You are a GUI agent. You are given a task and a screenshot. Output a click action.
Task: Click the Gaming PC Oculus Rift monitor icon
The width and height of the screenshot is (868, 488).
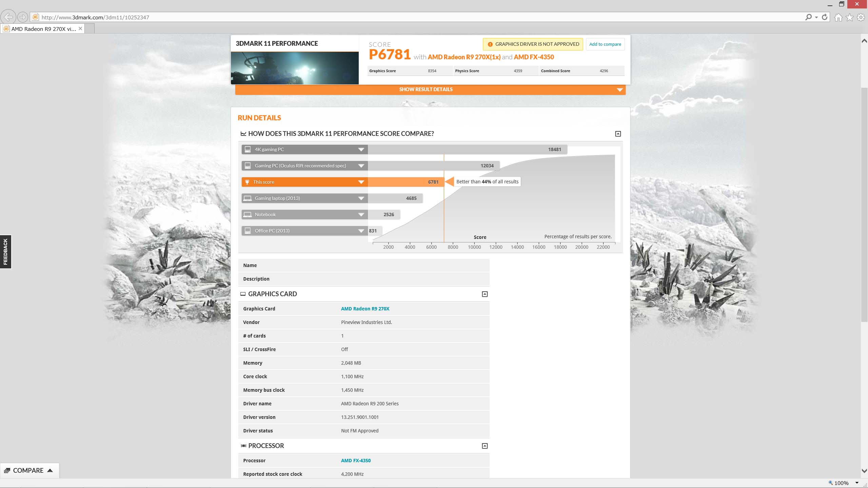click(248, 166)
